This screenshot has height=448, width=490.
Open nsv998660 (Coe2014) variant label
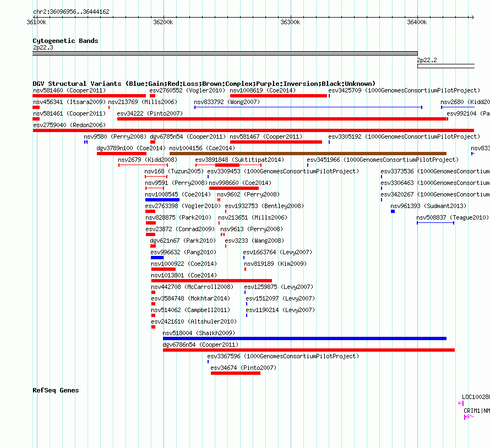[x=240, y=183]
